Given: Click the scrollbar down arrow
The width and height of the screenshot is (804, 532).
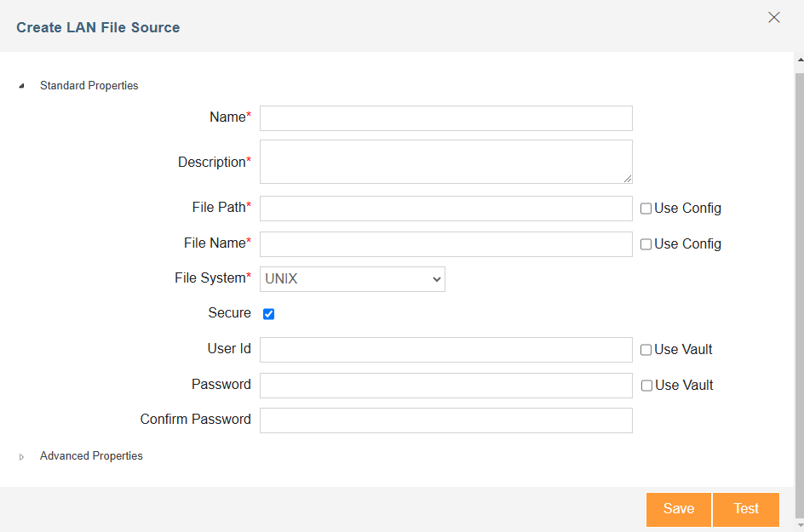Looking at the screenshot, I should (800, 525).
